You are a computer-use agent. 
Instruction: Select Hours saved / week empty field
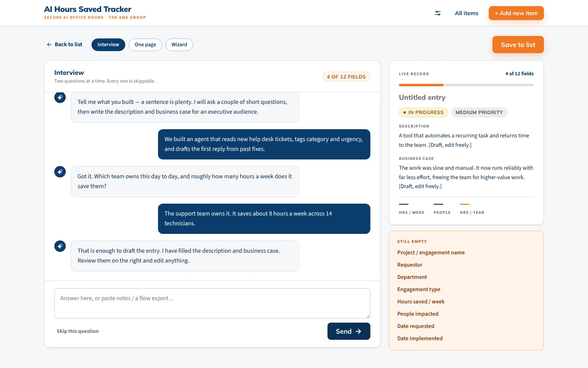421,302
